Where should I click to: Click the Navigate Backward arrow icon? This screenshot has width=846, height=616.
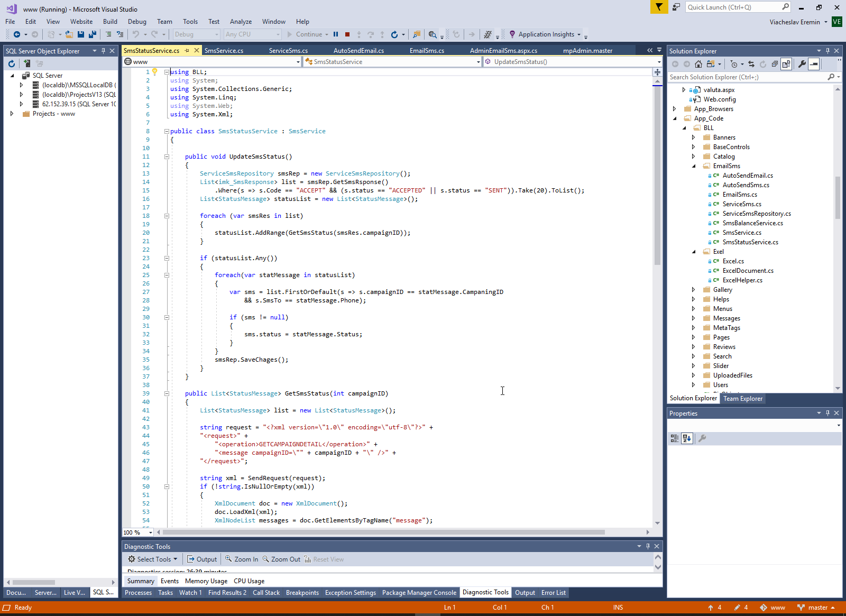click(x=17, y=34)
